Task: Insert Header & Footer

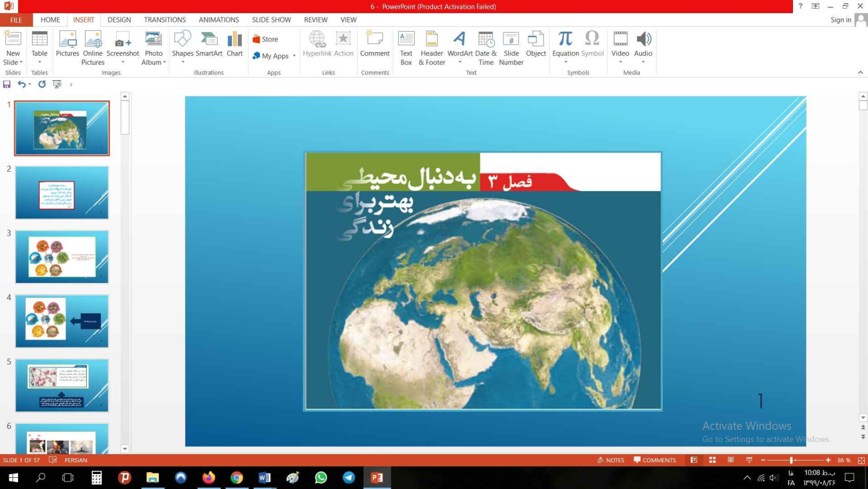Action: click(x=432, y=48)
